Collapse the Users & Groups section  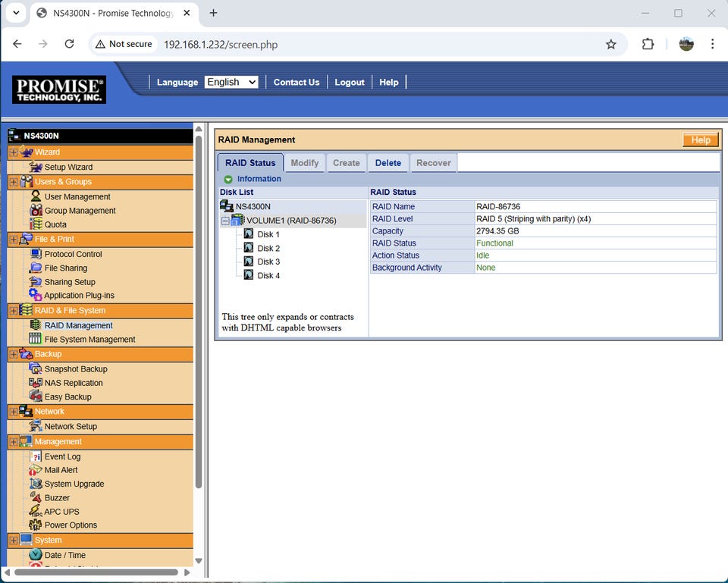pos(14,182)
